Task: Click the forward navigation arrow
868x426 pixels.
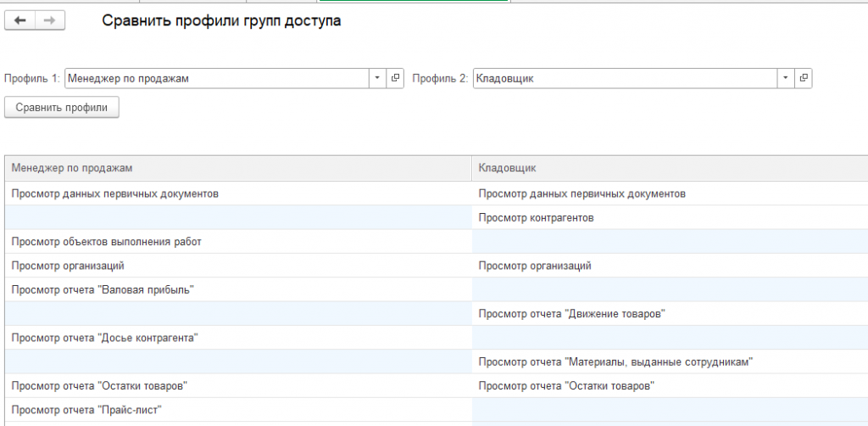Action: click(x=50, y=21)
